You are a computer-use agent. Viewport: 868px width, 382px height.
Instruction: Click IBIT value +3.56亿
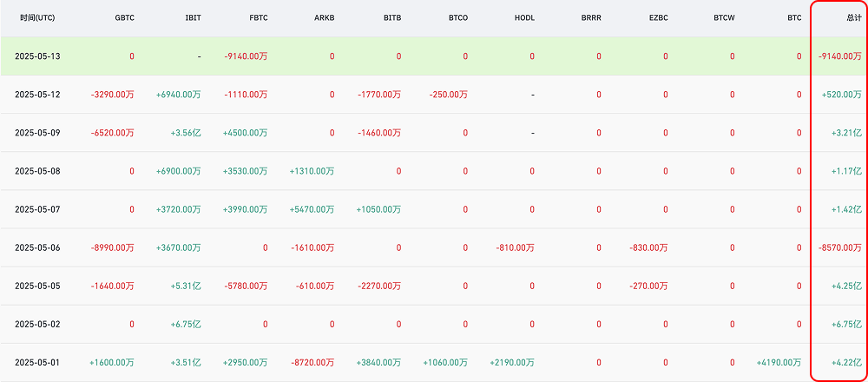pos(187,133)
